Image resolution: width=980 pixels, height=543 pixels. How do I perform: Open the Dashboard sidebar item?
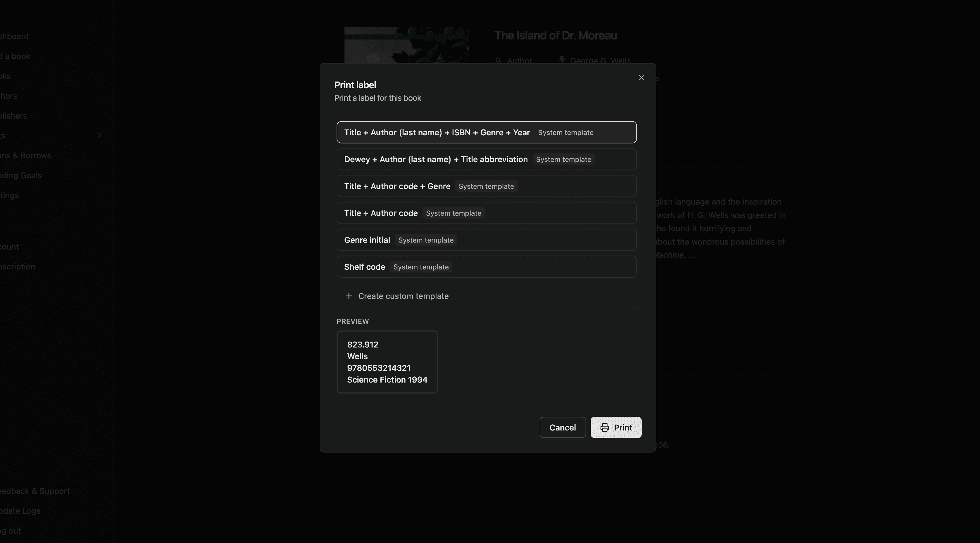click(x=14, y=37)
